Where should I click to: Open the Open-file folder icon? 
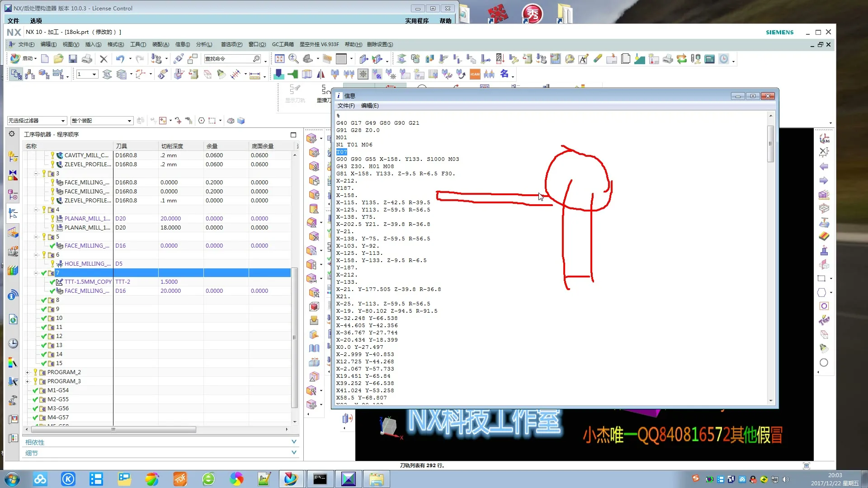coord(58,59)
